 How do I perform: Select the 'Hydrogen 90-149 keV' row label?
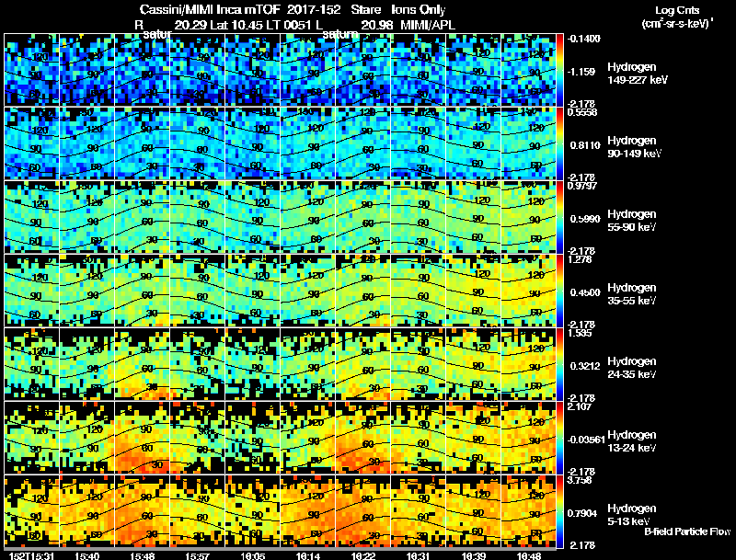point(634,147)
